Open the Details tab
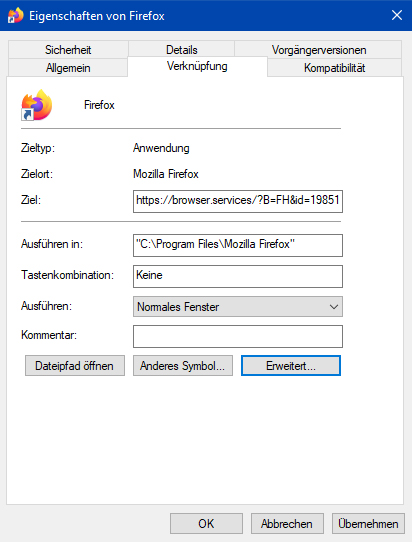 point(181,49)
